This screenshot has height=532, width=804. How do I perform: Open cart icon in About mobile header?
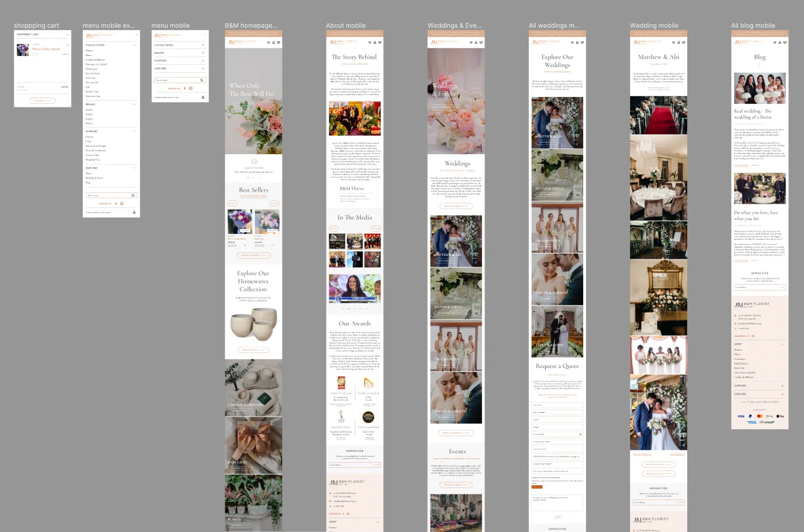coord(379,42)
